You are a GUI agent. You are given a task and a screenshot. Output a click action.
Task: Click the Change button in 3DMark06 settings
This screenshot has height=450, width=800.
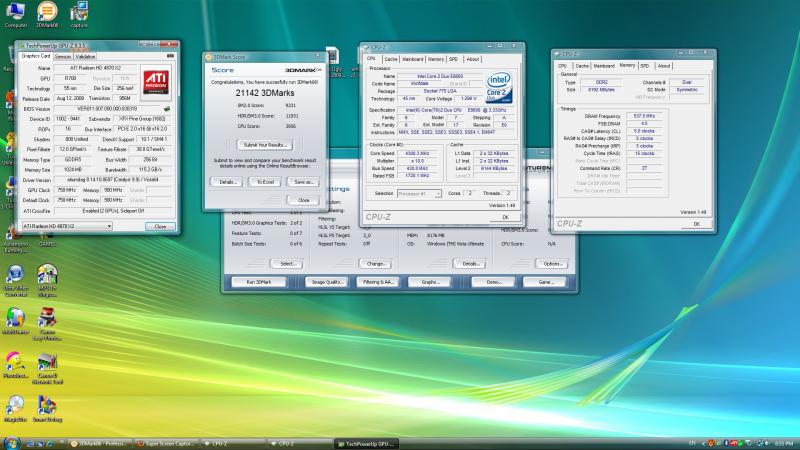point(375,264)
